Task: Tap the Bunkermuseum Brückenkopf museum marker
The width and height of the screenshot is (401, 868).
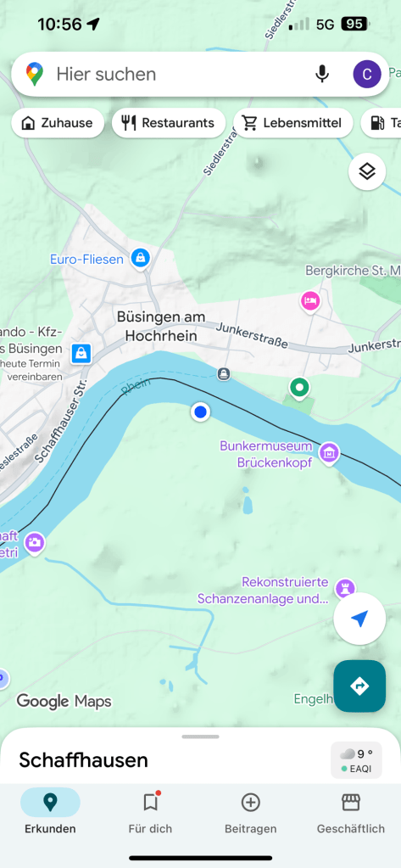Action: (x=330, y=453)
